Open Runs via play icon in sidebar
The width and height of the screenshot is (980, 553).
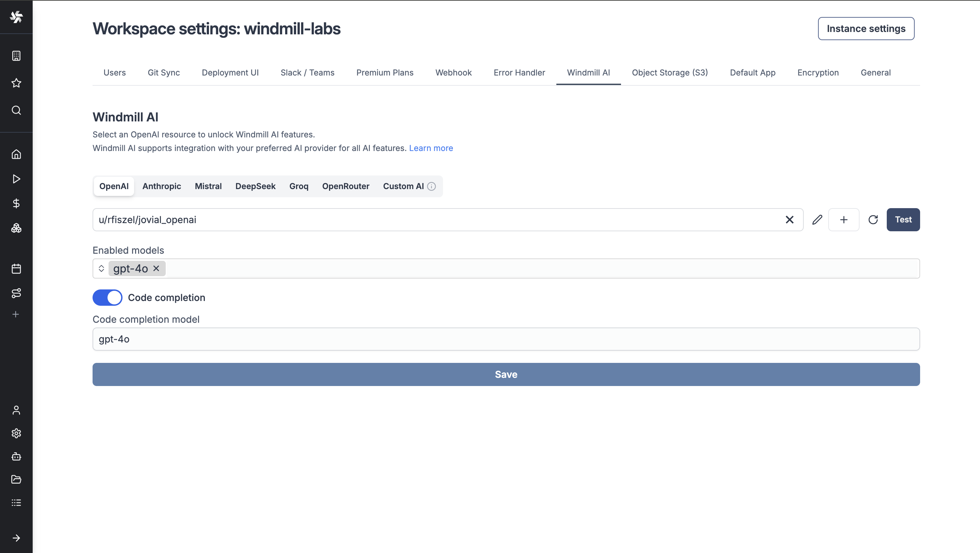pos(16,179)
